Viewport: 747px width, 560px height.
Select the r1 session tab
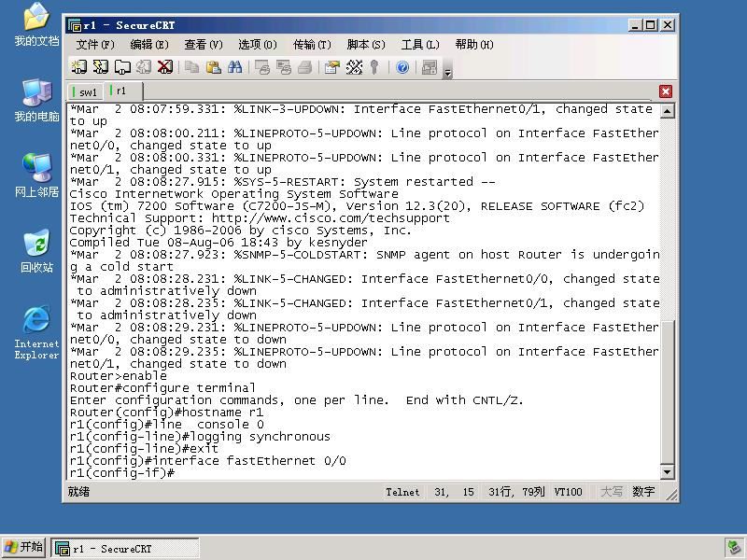(122, 91)
